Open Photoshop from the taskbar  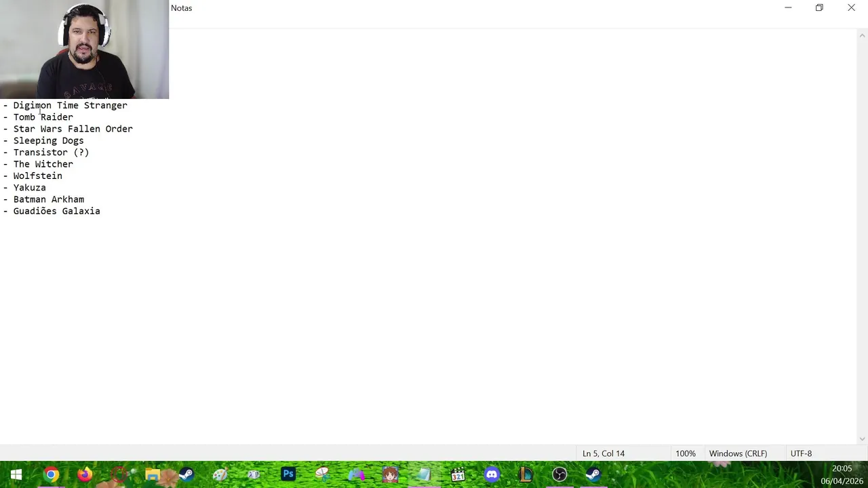point(288,474)
